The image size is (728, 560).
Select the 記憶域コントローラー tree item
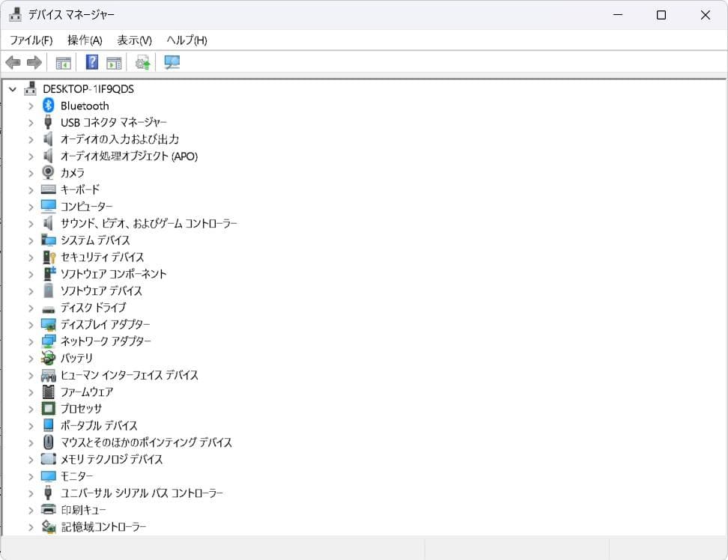103,527
